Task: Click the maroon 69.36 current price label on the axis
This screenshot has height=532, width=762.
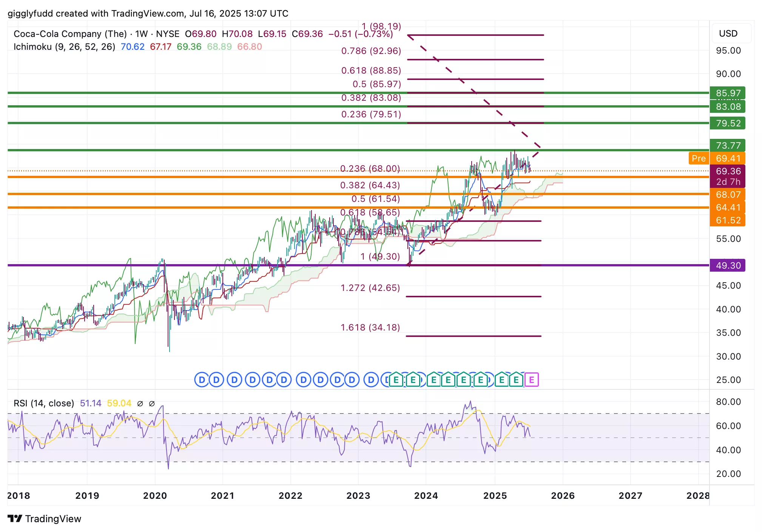Action: [x=728, y=171]
